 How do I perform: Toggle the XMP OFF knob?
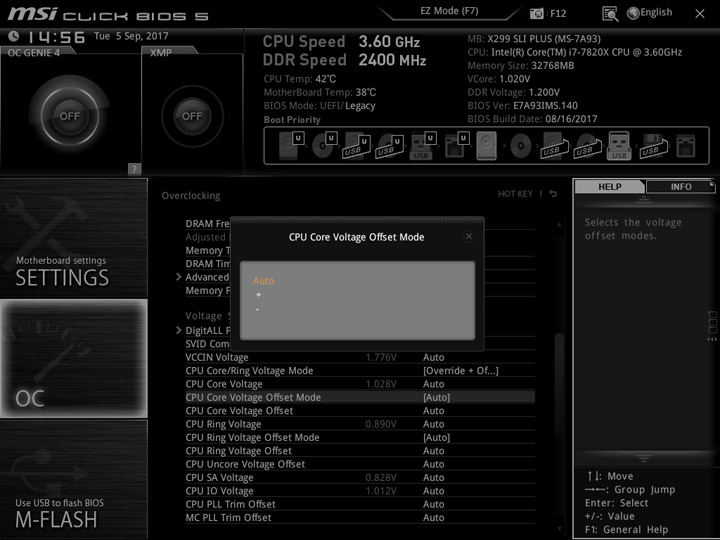point(192,116)
